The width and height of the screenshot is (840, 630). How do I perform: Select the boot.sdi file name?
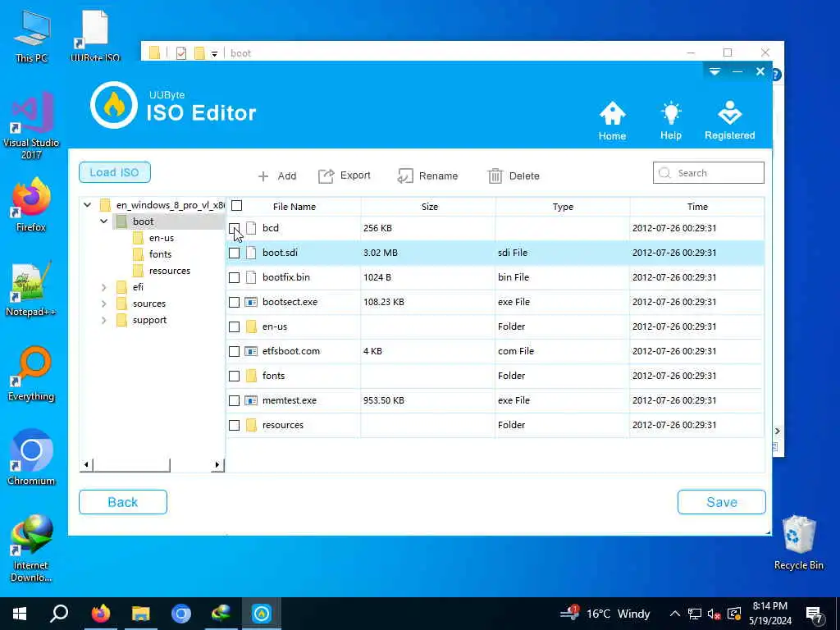pyautogui.click(x=281, y=253)
